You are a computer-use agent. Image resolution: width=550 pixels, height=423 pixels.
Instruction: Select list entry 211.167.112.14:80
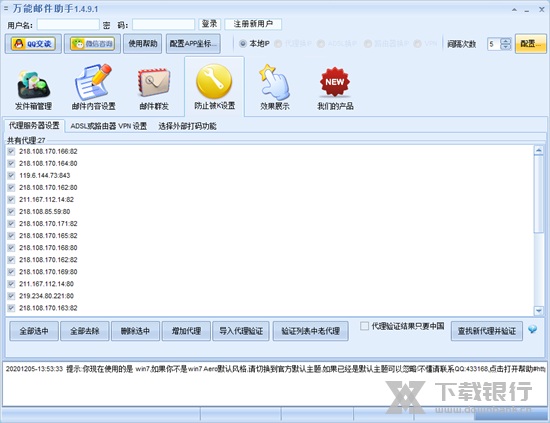pos(46,284)
